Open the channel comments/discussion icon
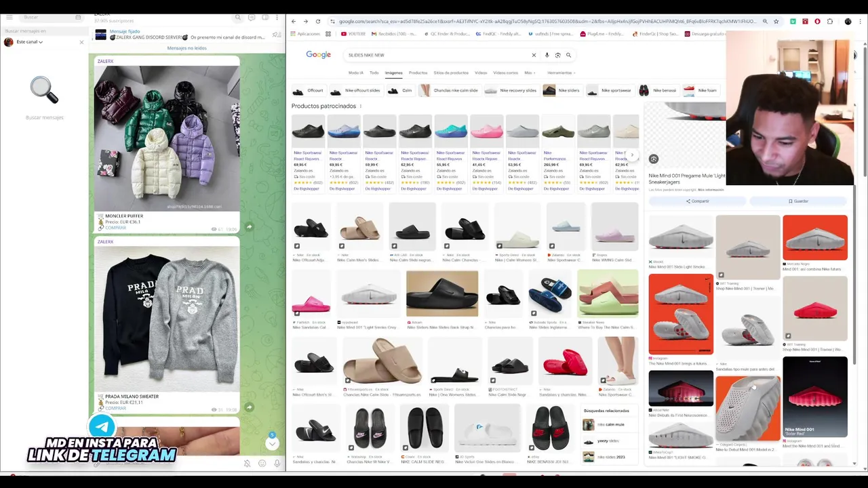This screenshot has width=868, height=488. coord(252,17)
